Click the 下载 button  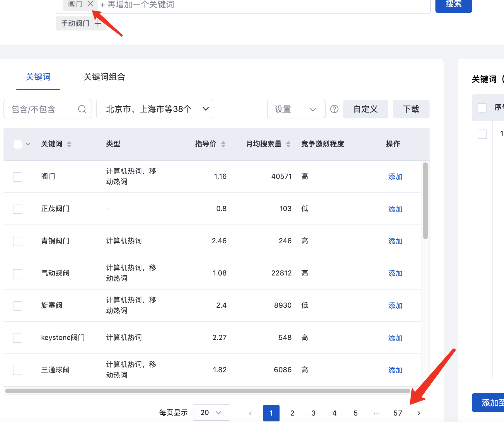tap(411, 109)
